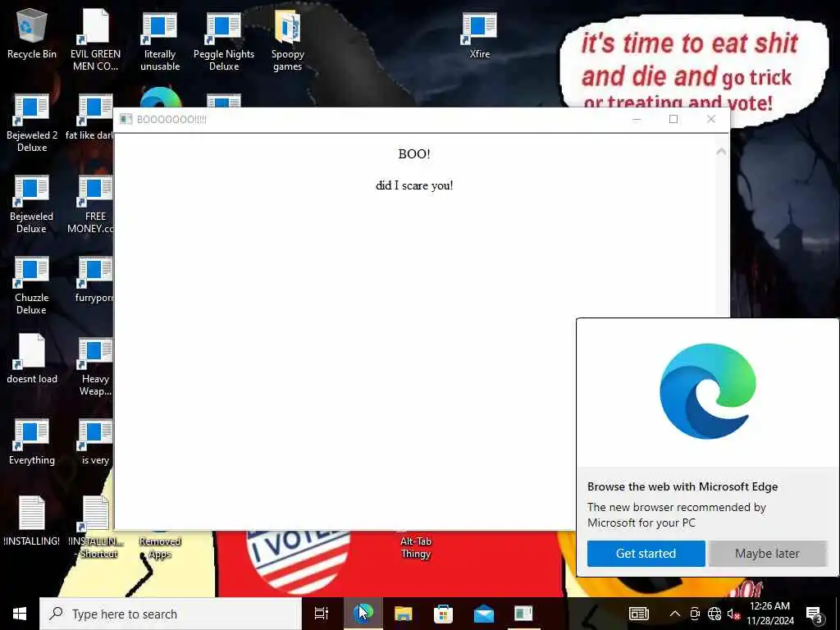
Task: Launch Microsoft Edge from the taskbar
Action: 363,614
